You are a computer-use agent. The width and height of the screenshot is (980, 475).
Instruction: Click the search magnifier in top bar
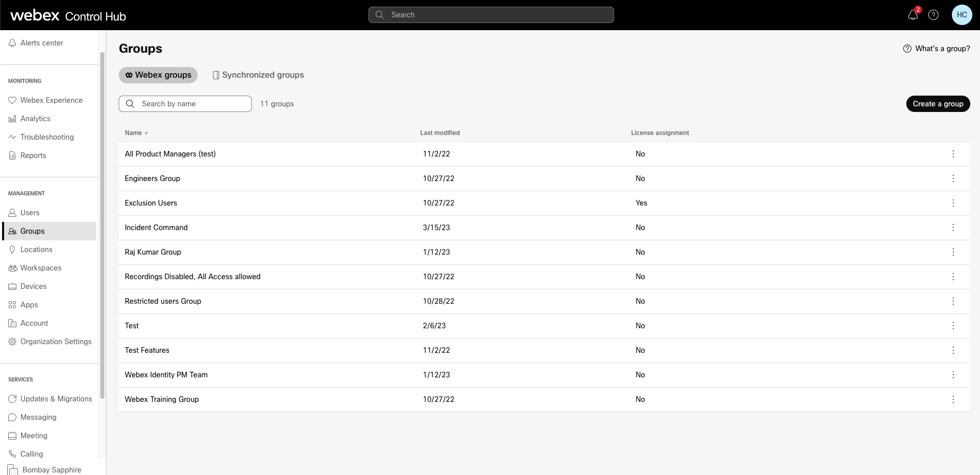380,15
